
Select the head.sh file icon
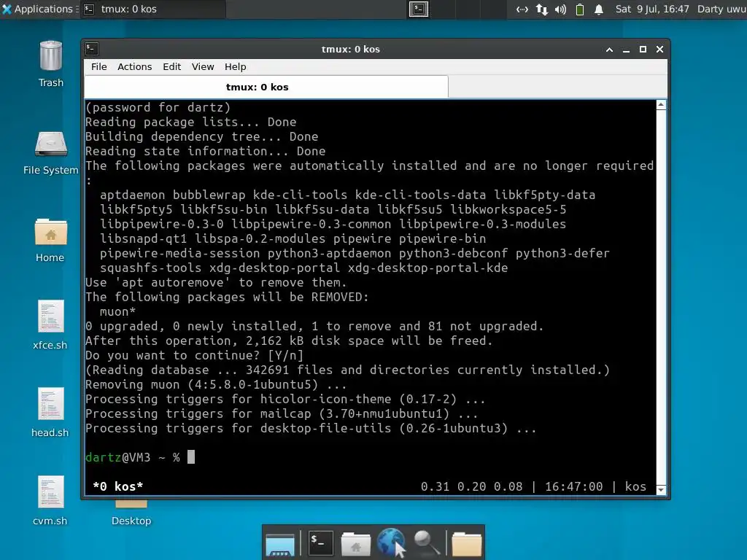[x=50, y=404]
